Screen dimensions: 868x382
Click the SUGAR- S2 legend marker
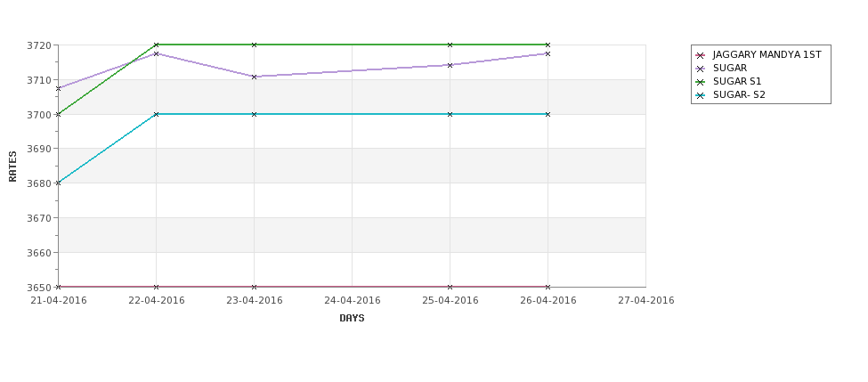701,95
